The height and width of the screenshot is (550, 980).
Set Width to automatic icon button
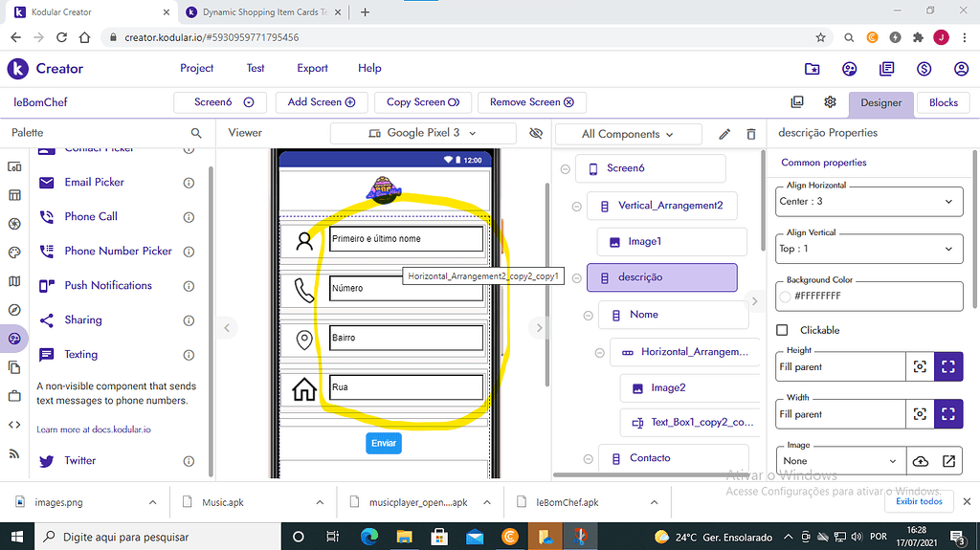tap(920, 414)
